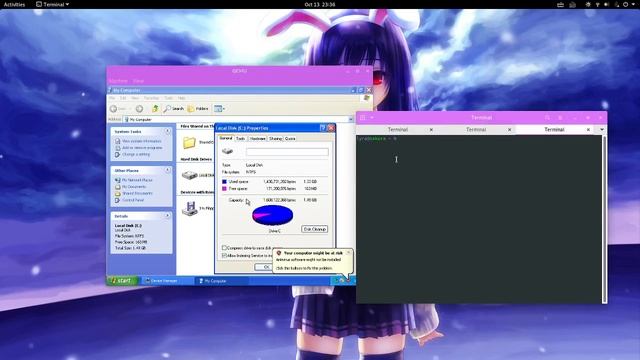Click the blue Used space color swatch
This screenshot has height=360, width=640.
pyautogui.click(x=224, y=181)
